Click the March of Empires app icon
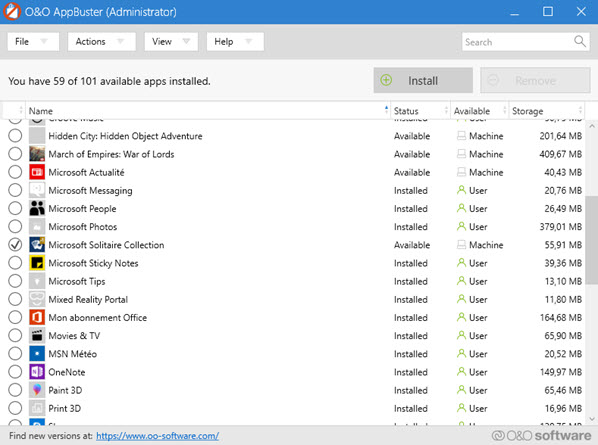The height and width of the screenshot is (445, 598). pos(37,154)
